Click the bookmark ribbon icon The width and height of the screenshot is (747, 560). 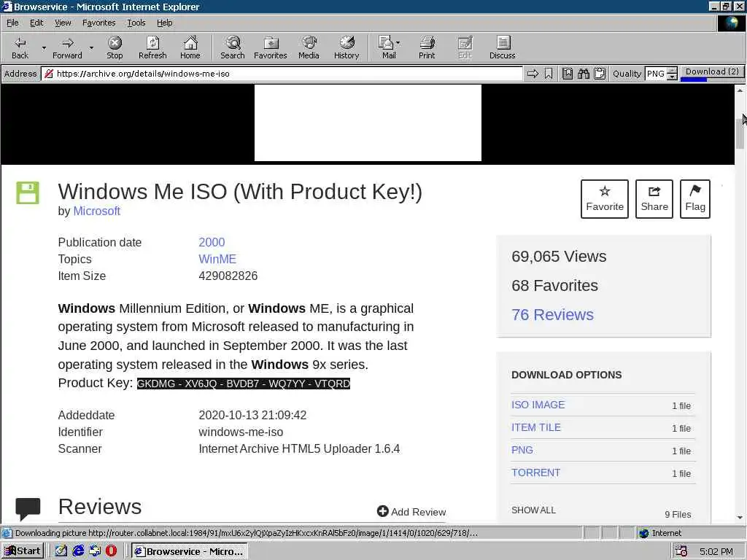[x=549, y=74]
